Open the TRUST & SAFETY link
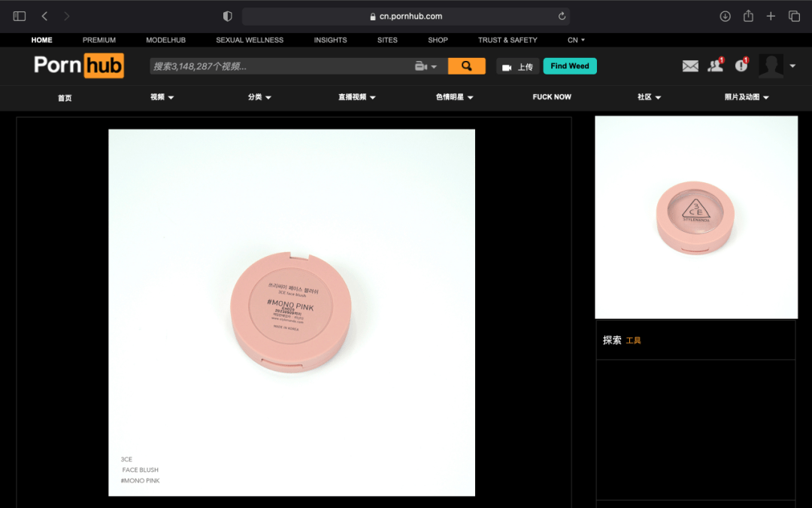This screenshot has width=812, height=508. tap(507, 40)
